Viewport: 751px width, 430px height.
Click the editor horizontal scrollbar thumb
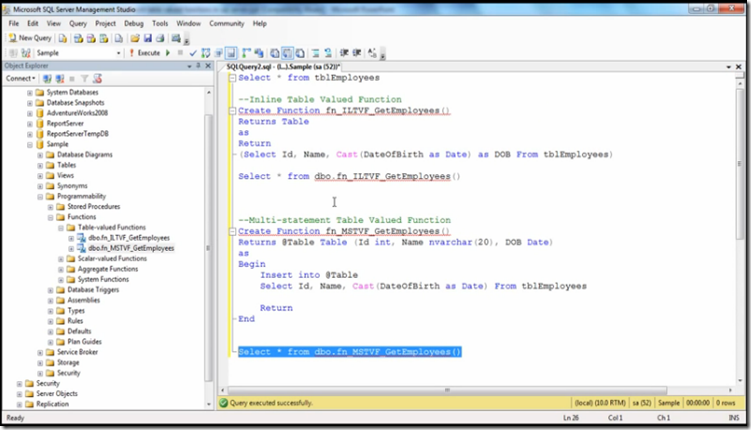[447, 391]
